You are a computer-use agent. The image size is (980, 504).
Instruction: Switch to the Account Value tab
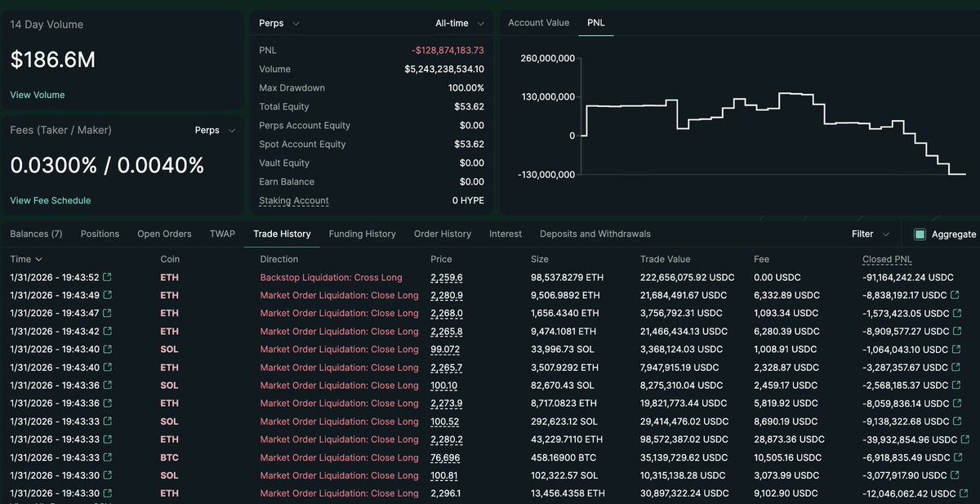tap(538, 23)
